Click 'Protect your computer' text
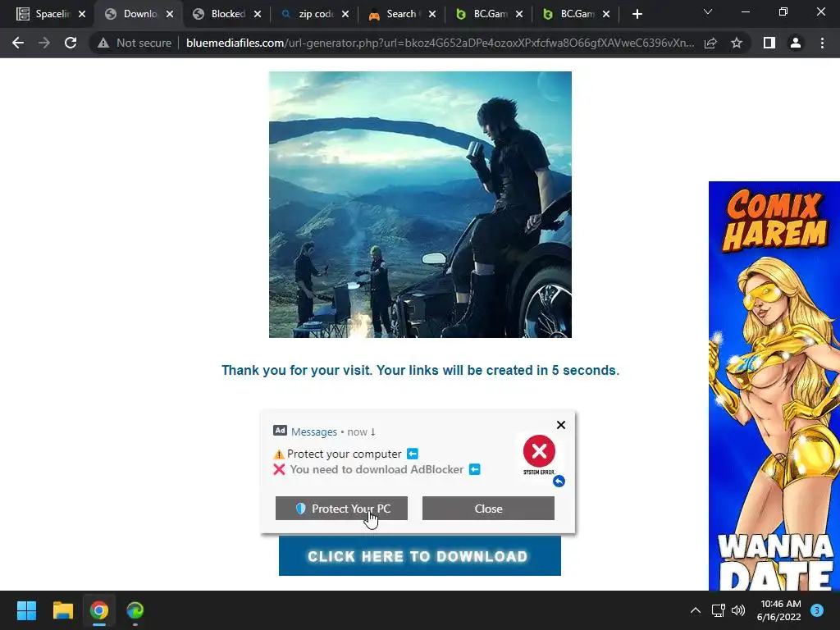 (x=344, y=454)
